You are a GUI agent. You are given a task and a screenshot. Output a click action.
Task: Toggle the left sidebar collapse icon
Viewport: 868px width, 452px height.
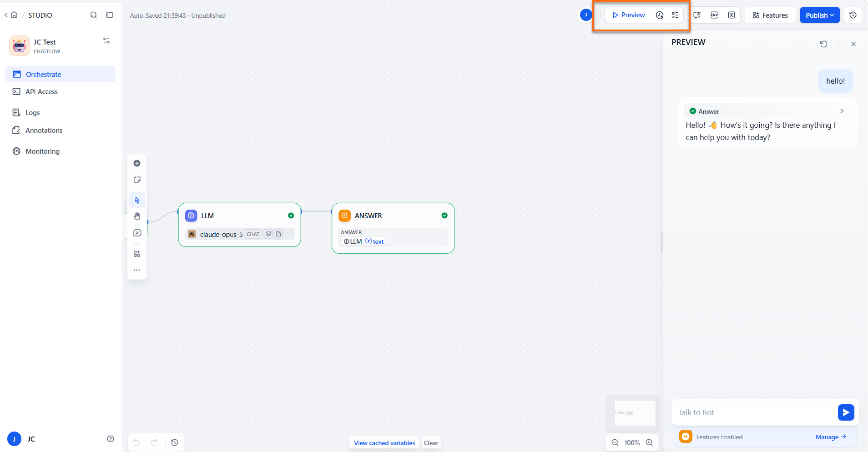110,15
